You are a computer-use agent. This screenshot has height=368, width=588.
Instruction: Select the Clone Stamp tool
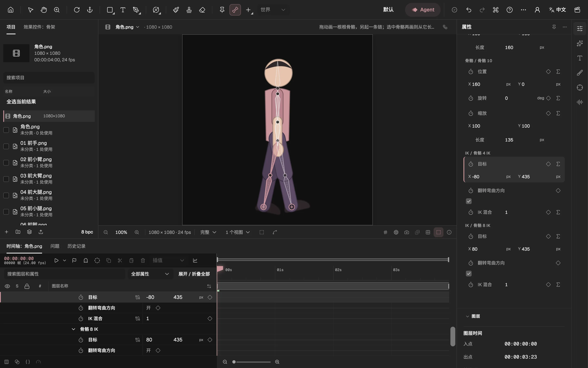coord(189,10)
